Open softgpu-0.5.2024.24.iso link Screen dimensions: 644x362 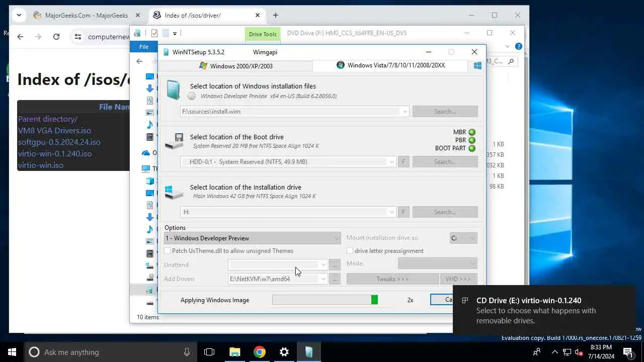[x=59, y=142]
